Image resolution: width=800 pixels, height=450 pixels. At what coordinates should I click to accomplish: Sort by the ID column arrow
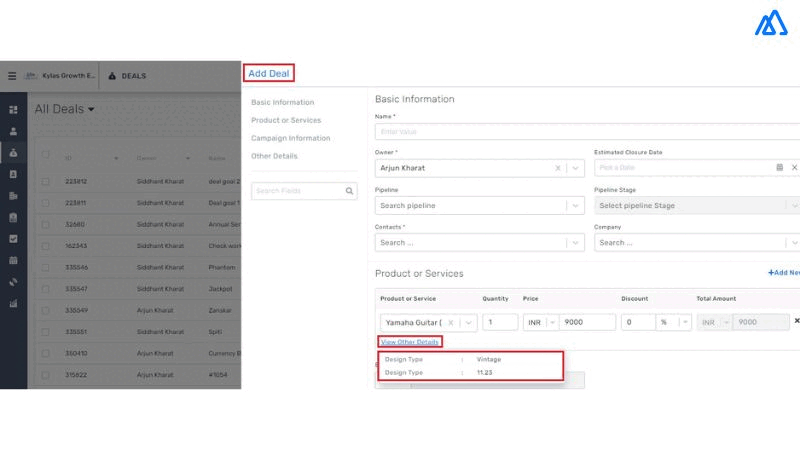click(x=116, y=159)
